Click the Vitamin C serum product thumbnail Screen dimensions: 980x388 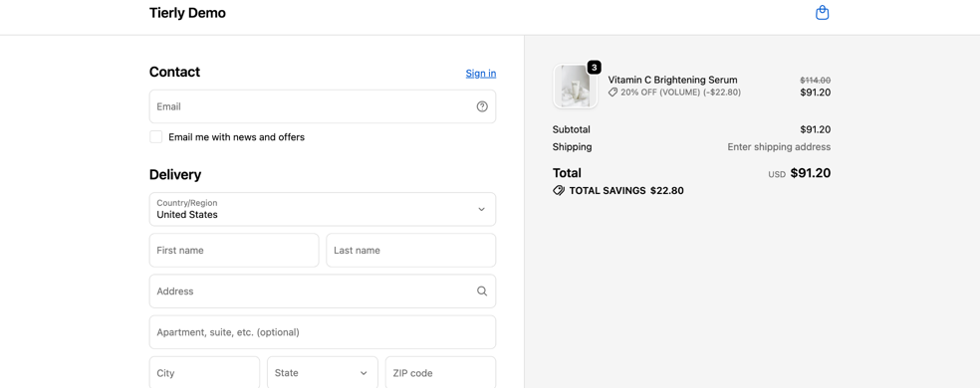tap(575, 87)
